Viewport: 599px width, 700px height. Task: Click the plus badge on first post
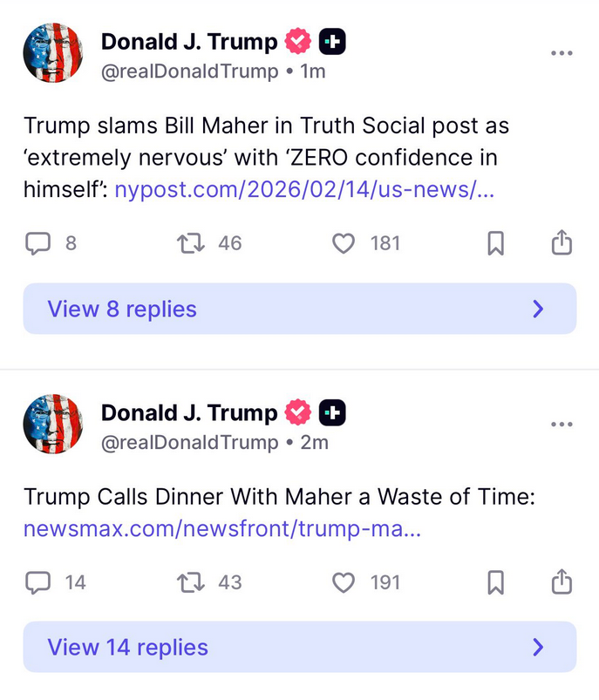[332, 41]
